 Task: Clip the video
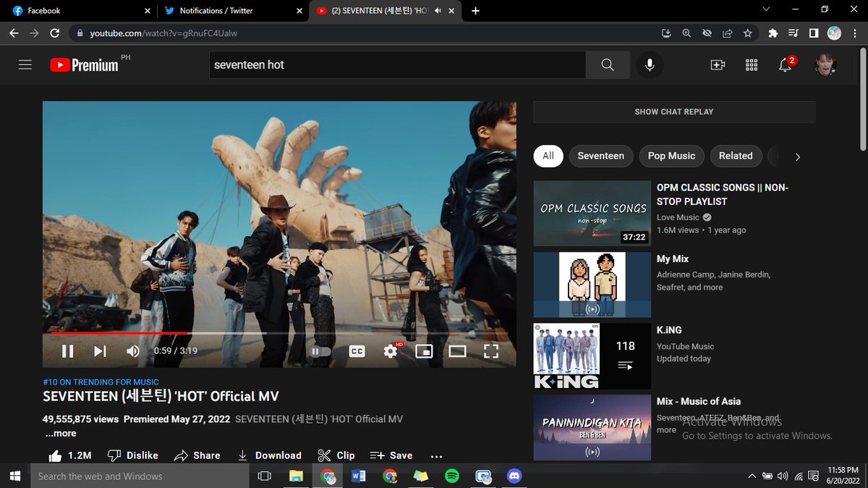click(x=336, y=455)
